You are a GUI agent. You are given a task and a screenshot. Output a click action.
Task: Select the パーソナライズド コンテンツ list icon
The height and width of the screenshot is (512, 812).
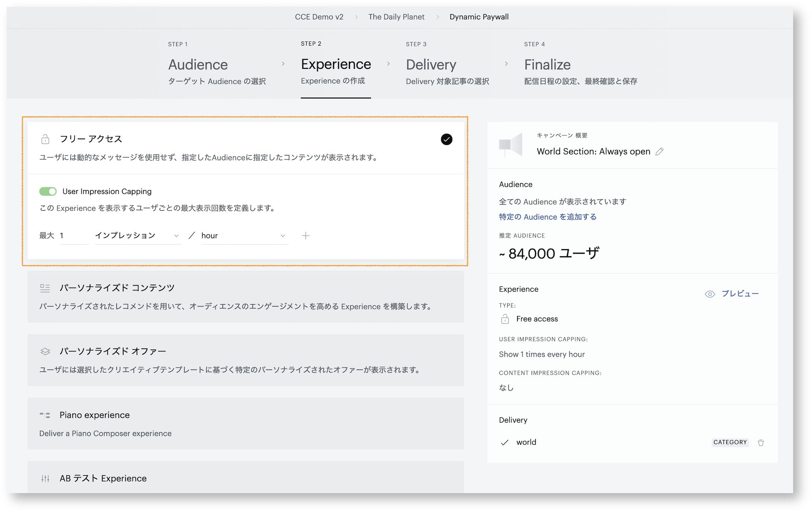click(x=45, y=288)
